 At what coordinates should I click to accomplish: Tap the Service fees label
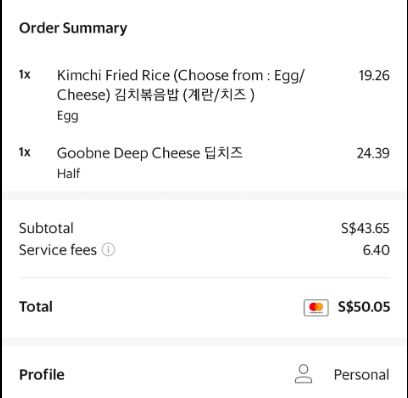pyautogui.click(x=58, y=250)
